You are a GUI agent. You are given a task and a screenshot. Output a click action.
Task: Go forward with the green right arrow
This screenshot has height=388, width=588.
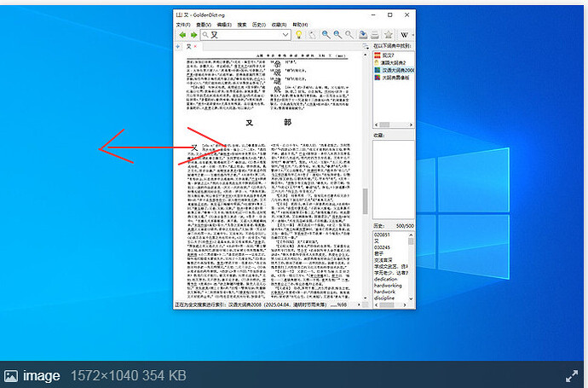pyautogui.click(x=194, y=35)
